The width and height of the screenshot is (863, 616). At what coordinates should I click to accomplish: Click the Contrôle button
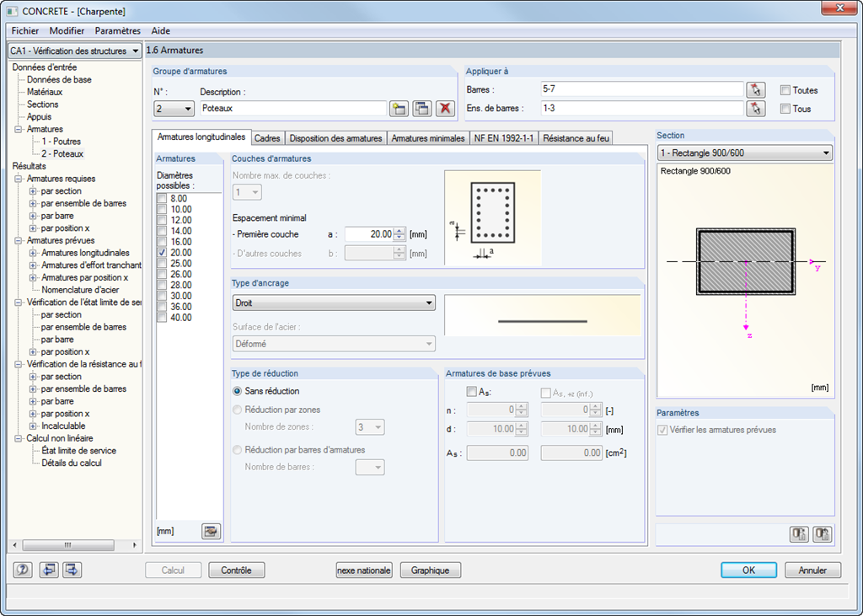(237, 570)
